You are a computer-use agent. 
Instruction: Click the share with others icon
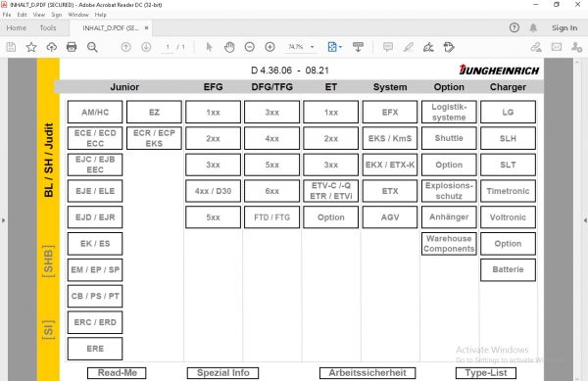click(576, 47)
